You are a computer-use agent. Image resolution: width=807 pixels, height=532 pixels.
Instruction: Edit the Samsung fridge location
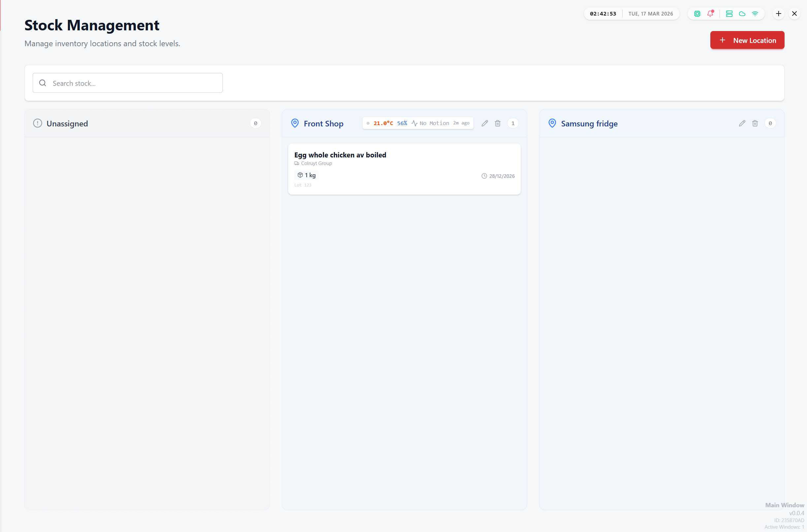[x=742, y=123]
